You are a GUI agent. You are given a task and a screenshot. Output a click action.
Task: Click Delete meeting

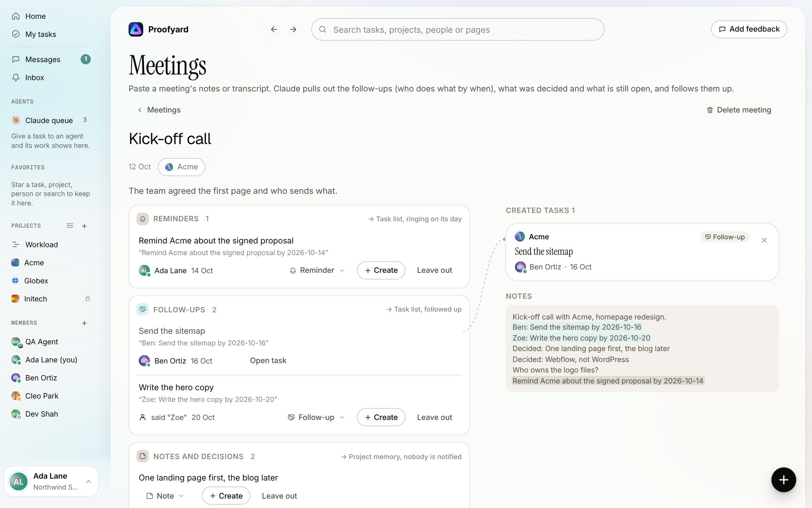pos(739,110)
